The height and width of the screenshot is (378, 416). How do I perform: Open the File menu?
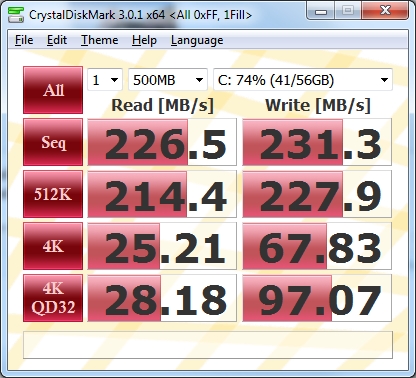pyautogui.click(x=24, y=40)
